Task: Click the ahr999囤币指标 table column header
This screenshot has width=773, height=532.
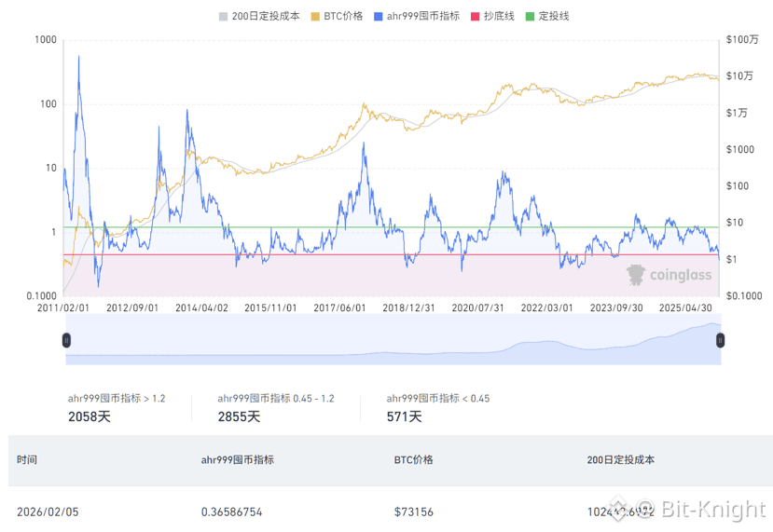Action: click(237, 459)
